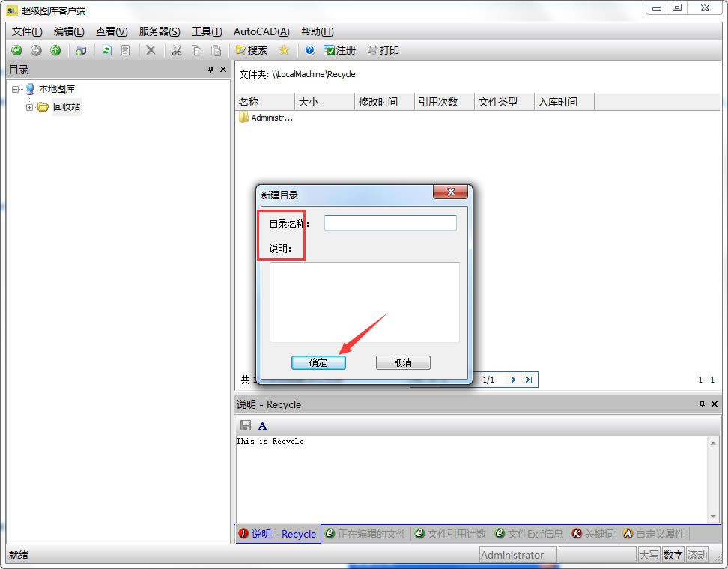Image resolution: width=728 pixels, height=569 pixels.
Task: Click the next page arrow in pagination
Action: tap(513, 380)
